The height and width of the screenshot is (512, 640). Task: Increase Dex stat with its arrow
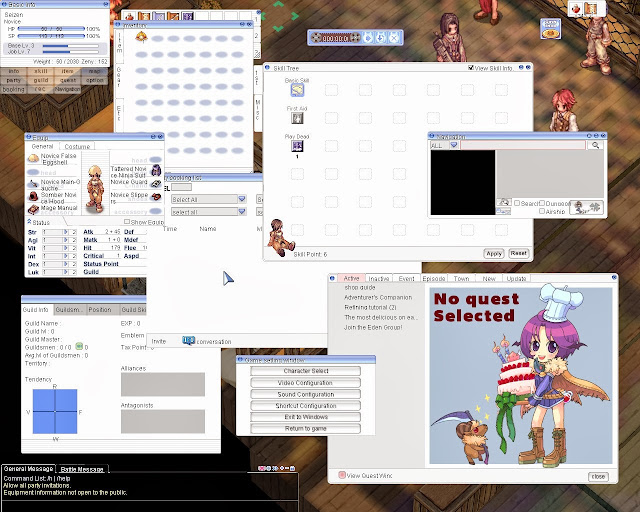tap(65, 264)
